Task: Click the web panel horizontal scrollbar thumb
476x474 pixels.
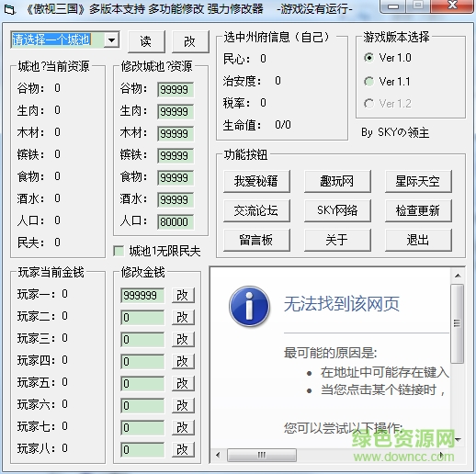Action: 262,455
